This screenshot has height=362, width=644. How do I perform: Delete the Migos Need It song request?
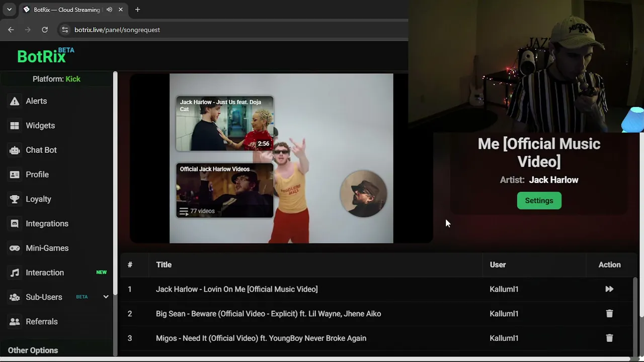(x=609, y=338)
